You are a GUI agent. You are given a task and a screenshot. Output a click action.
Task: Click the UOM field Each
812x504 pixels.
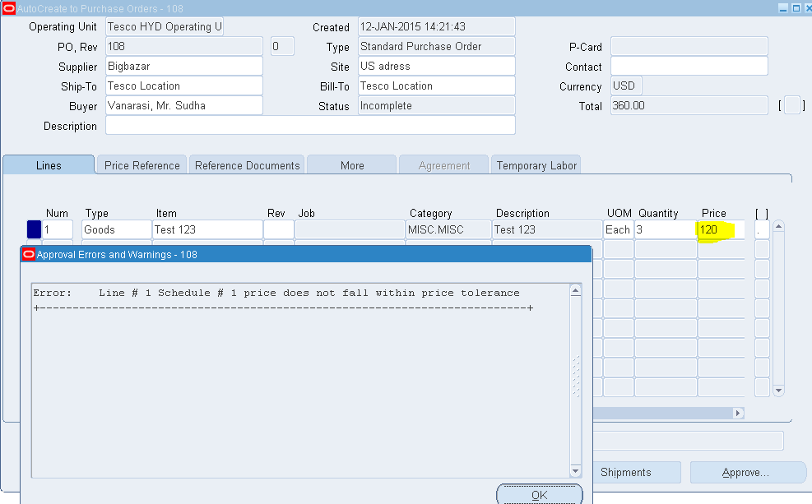pyautogui.click(x=619, y=229)
